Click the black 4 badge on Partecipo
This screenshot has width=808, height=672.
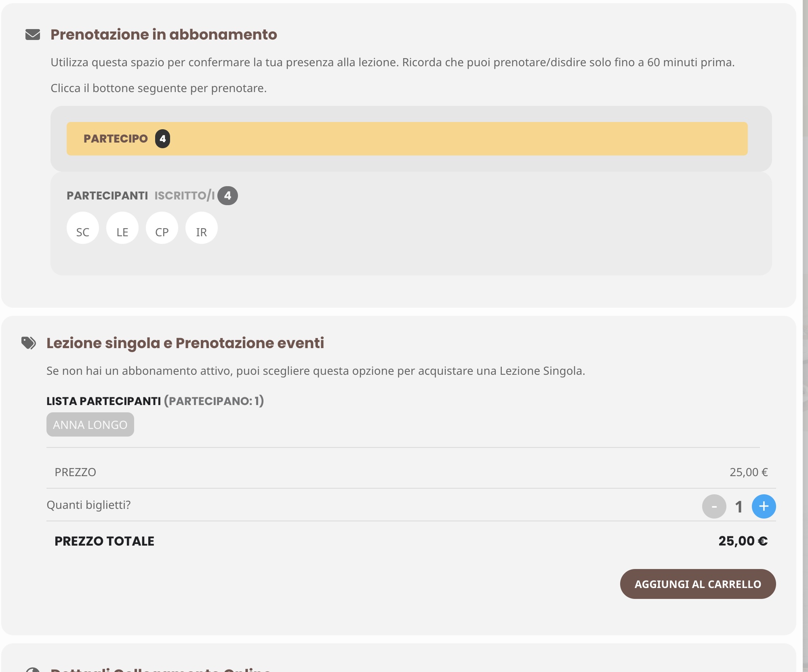coord(162,139)
